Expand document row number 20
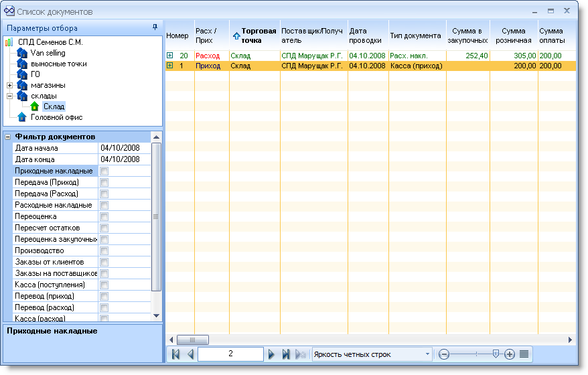The height and width of the screenshot is (375, 588). point(170,55)
